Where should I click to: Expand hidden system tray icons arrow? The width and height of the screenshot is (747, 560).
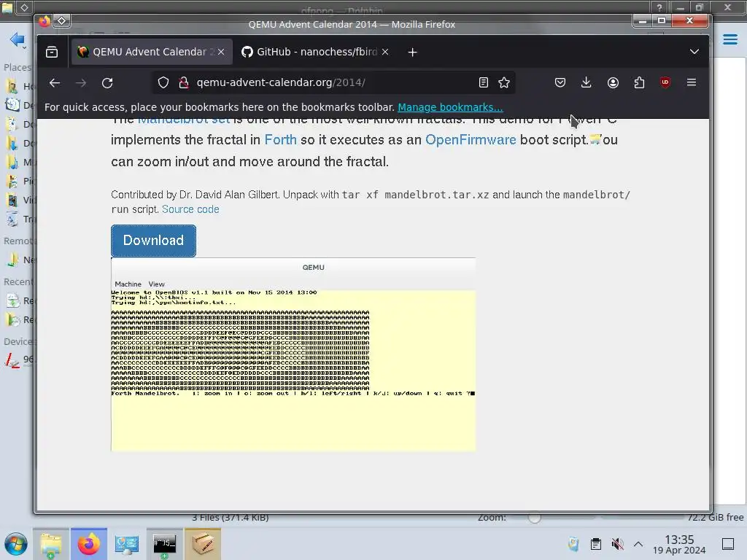click(x=638, y=544)
